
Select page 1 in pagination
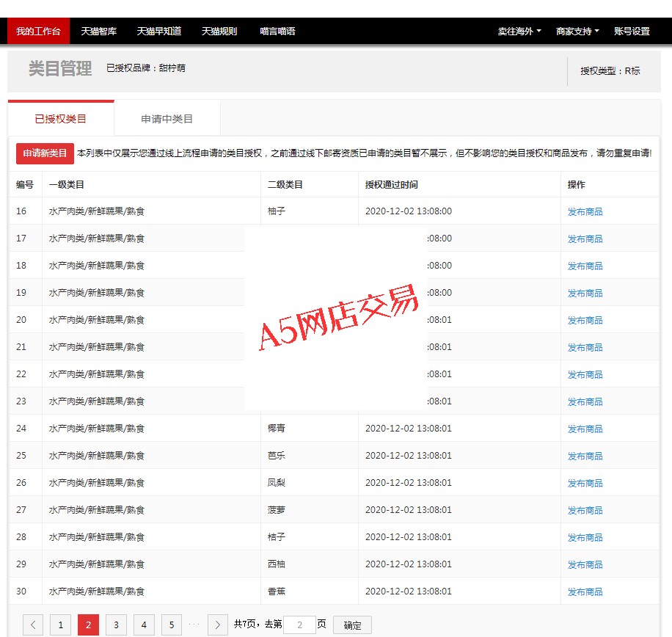[x=60, y=625]
